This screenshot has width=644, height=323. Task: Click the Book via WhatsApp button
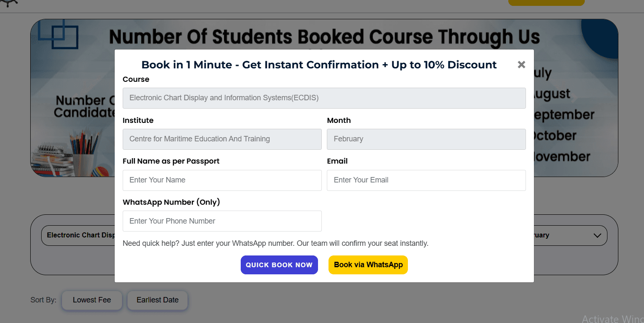pos(368,265)
